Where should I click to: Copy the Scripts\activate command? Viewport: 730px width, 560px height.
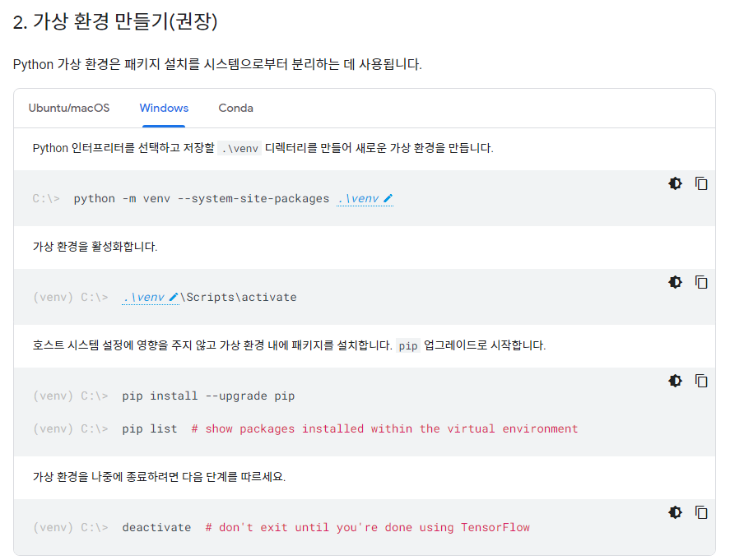pos(701,282)
